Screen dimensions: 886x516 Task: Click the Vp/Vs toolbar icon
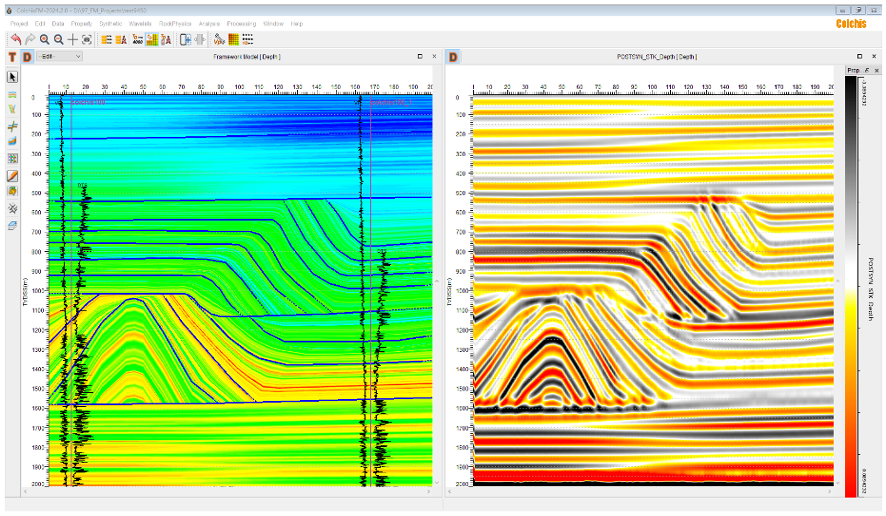pyautogui.click(x=219, y=40)
